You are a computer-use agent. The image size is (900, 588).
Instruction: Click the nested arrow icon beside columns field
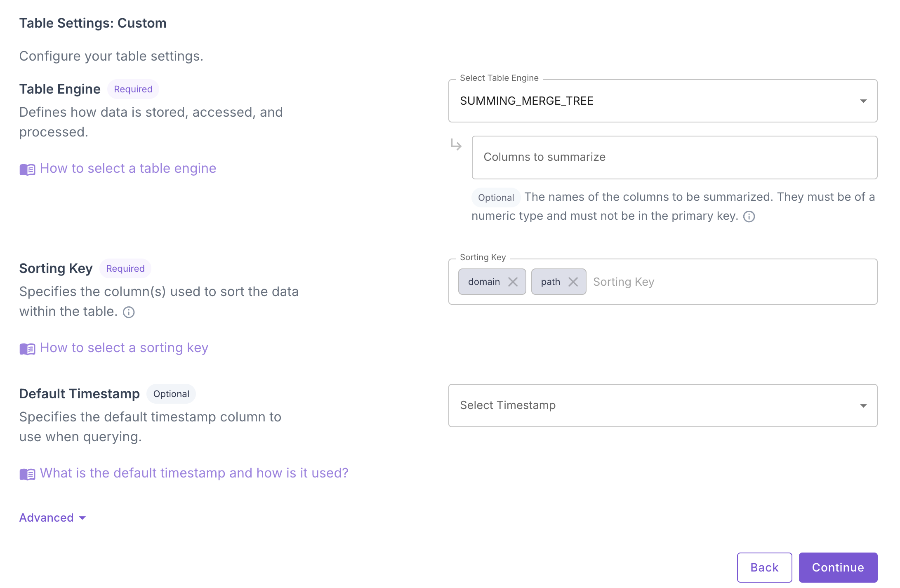point(456,145)
